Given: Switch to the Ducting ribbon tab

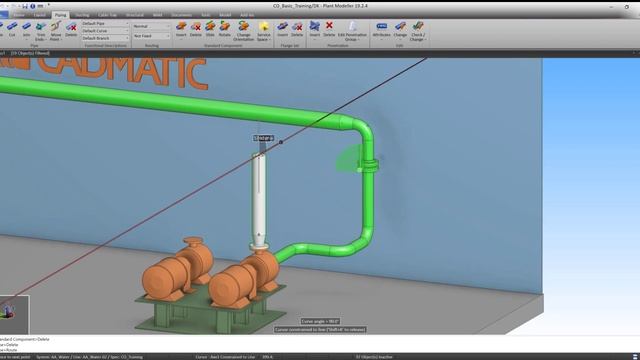Looking at the screenshot, I should pyautogui.click(x=82, y=15).
